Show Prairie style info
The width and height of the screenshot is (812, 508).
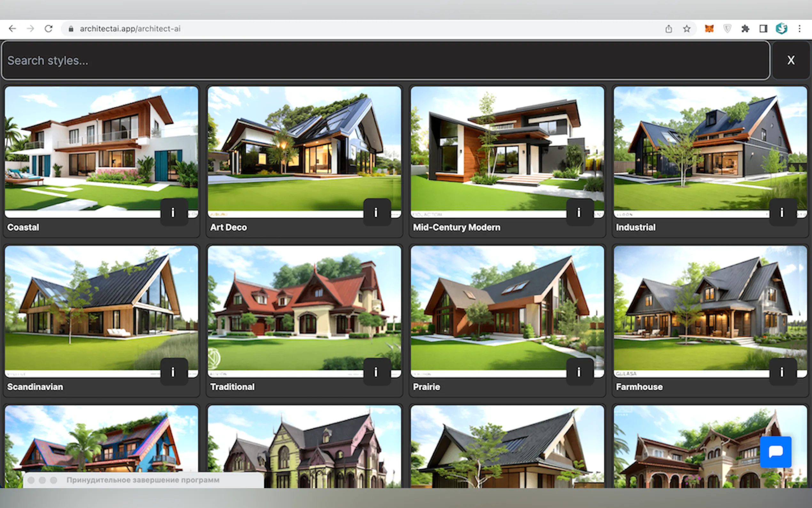point(579,372)
